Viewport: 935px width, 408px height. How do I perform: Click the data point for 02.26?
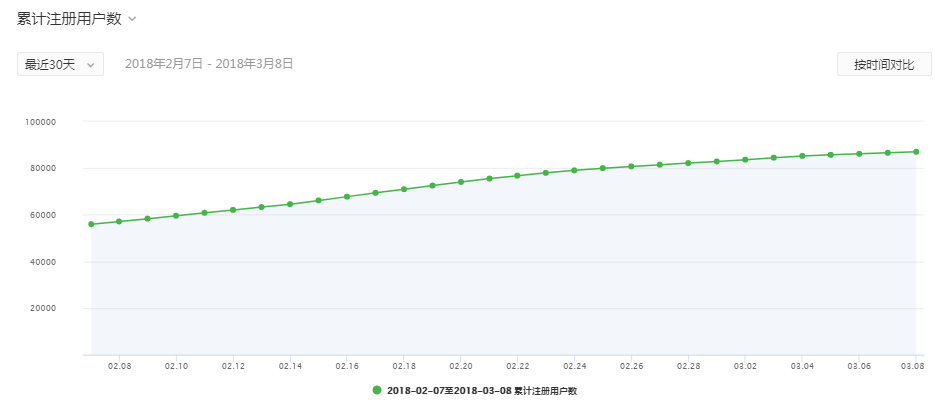pos(631,166)
